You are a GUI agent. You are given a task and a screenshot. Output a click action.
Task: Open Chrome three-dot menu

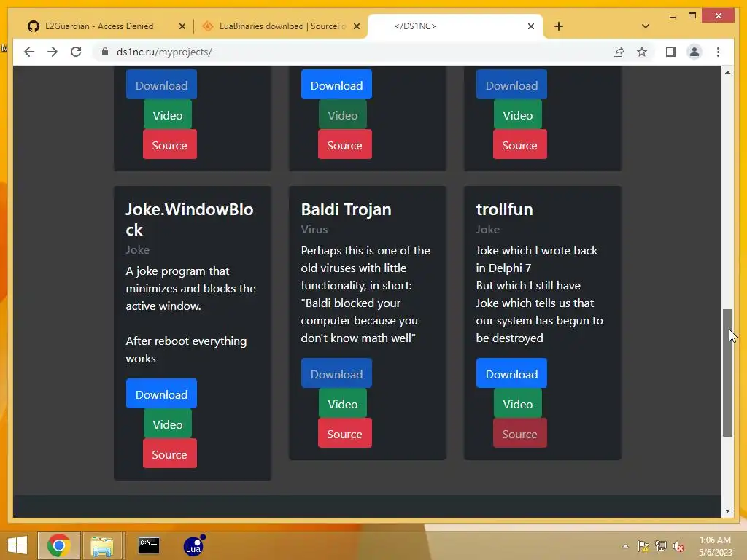pyautogui.click(x=718, y=52)
